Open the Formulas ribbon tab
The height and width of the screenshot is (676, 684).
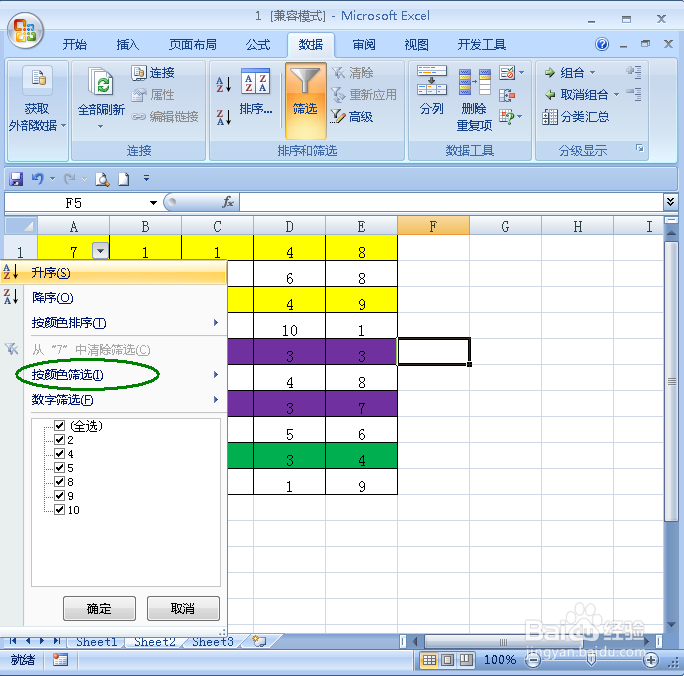pyautogui.click(x=258, y=44)
